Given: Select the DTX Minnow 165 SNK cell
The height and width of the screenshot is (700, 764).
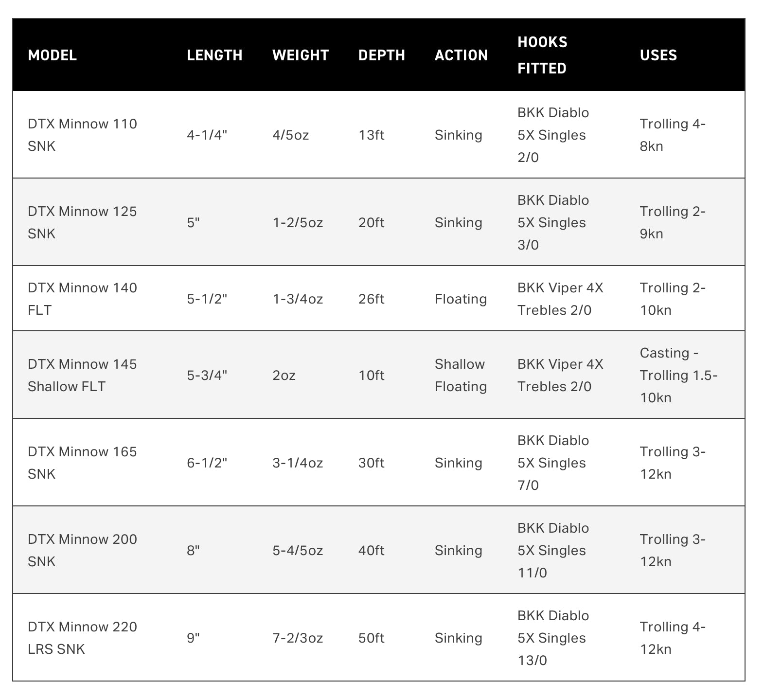Looking at the screenshot, I should pyautogui.click(x=82, y=463).
